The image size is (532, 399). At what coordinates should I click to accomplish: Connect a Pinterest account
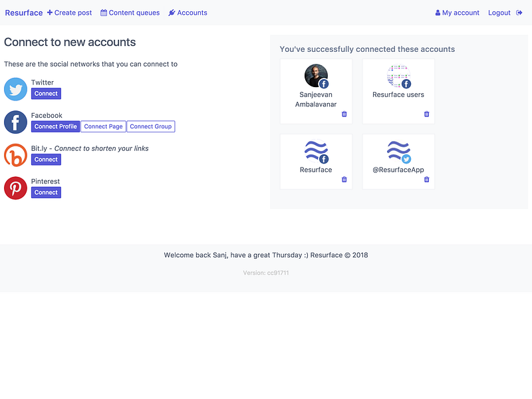(x=46, y=192)
